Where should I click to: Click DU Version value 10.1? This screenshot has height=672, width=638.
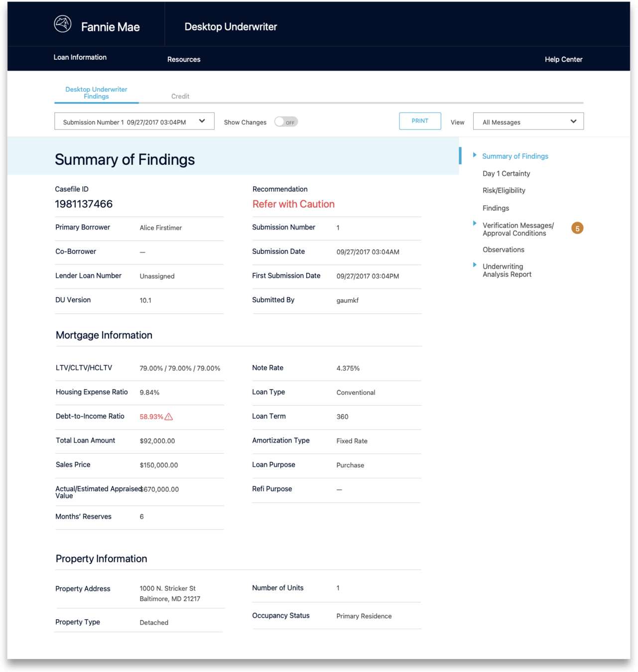pyautogui.click(x=145, y=301)
